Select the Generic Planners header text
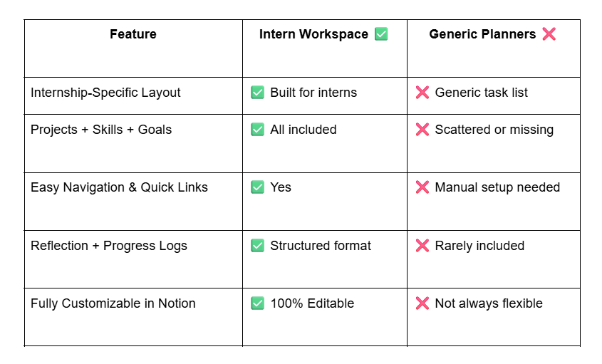The height and width of the screenshot is (364, 602). pos(482,34)
